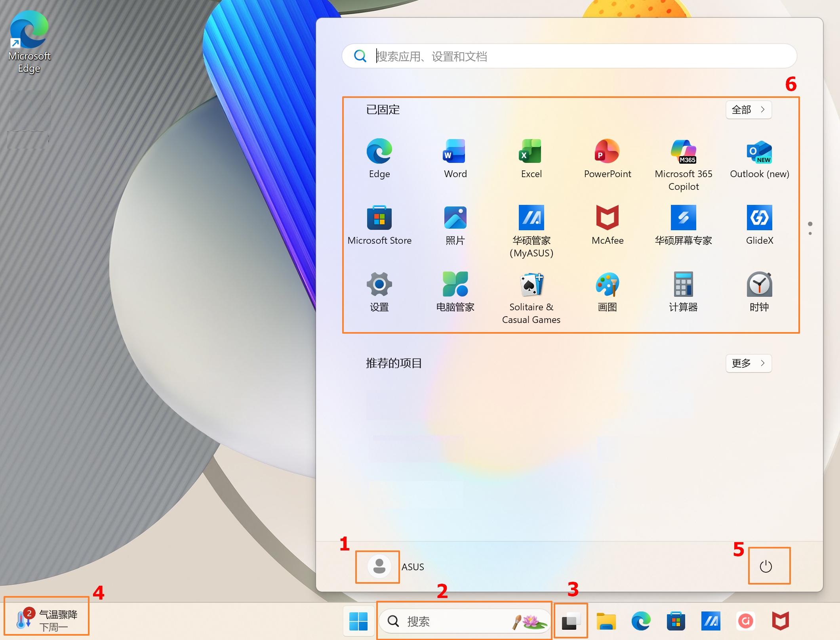Go to next pinned apps page dot
The image size is (840, 640).
(810, 233)
